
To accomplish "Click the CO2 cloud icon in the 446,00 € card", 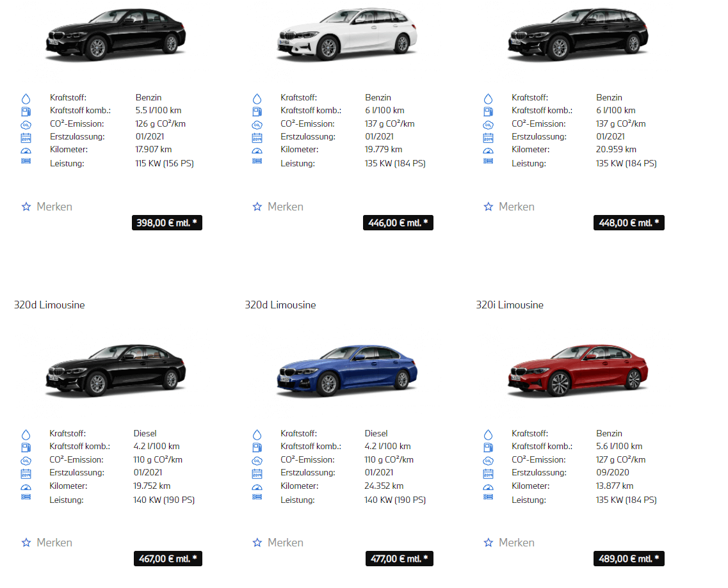I will pyautogui.click(x=257, y=125).
